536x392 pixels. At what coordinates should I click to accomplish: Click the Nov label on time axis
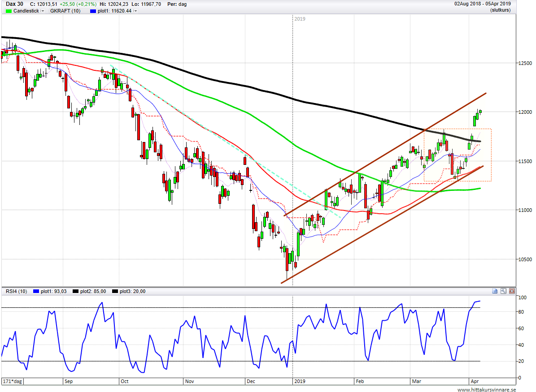point(189,381)
